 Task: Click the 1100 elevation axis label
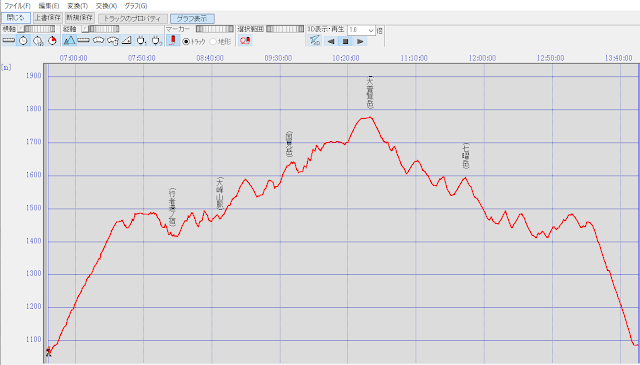point(33,340)
